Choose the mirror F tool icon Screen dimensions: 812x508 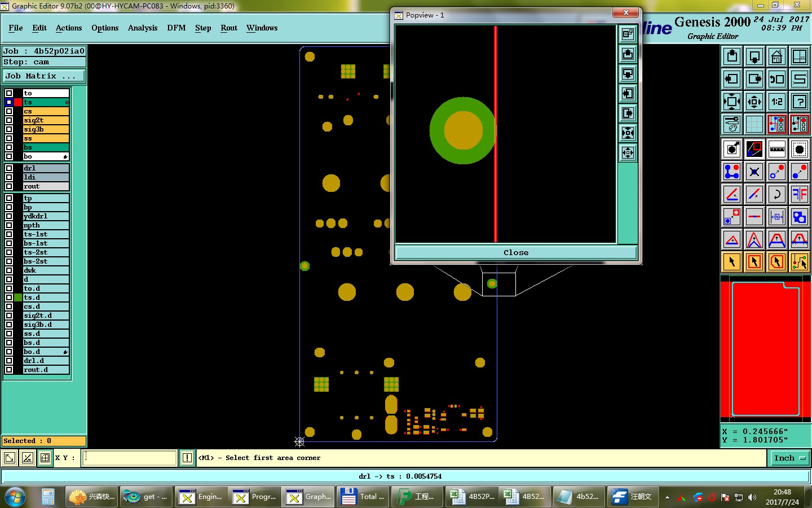click(x=799, y=194)
